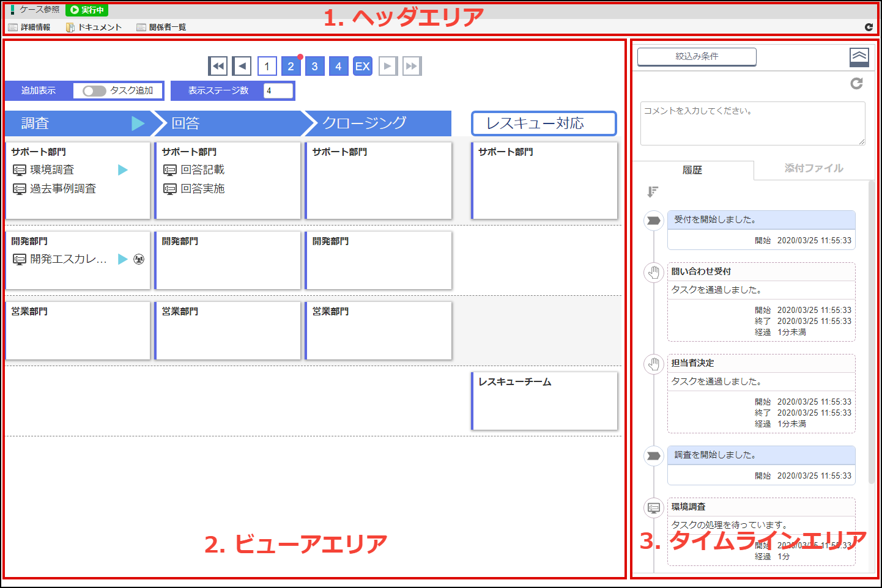
Task: Jump to the first stage page
Action: pos(218,66)
